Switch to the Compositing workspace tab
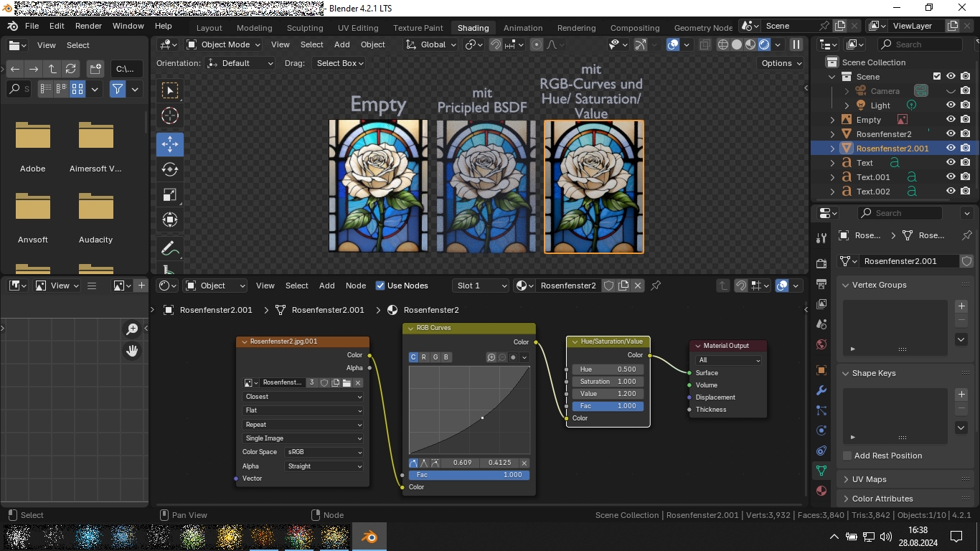This screenshot has width=980, height=551. click(x=634, y=28)
